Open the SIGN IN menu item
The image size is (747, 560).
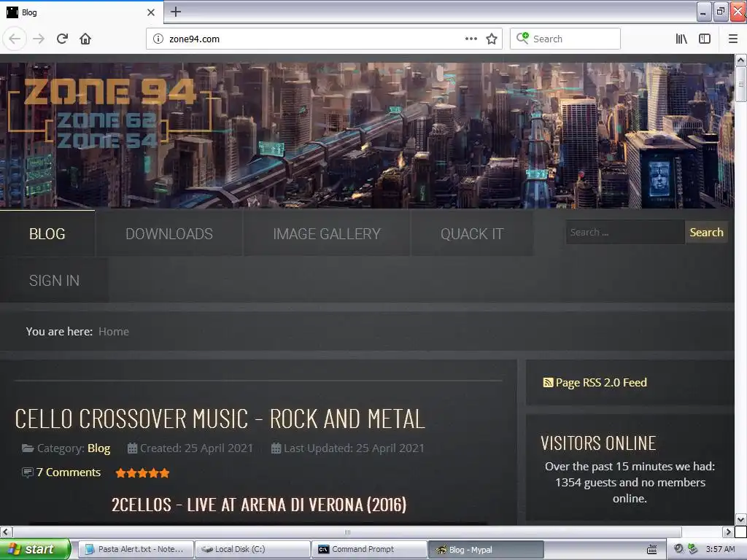[54, 281]
